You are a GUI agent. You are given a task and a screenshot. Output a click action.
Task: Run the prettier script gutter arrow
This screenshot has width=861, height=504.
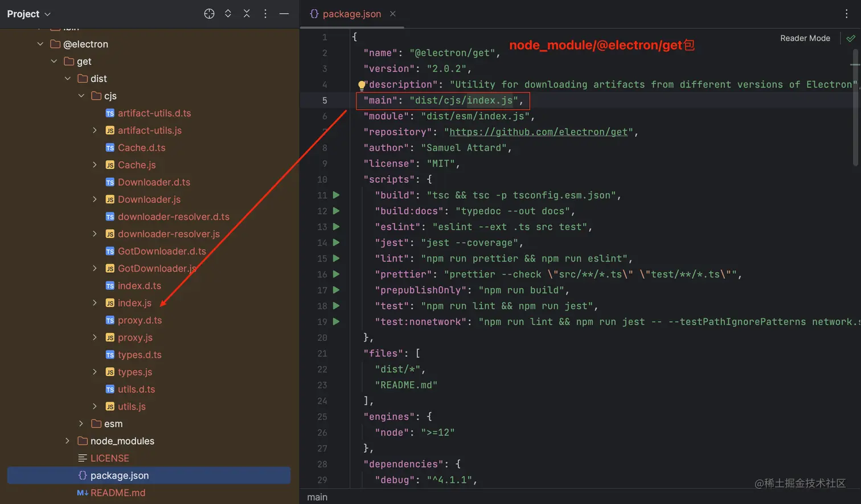point(336,274)
